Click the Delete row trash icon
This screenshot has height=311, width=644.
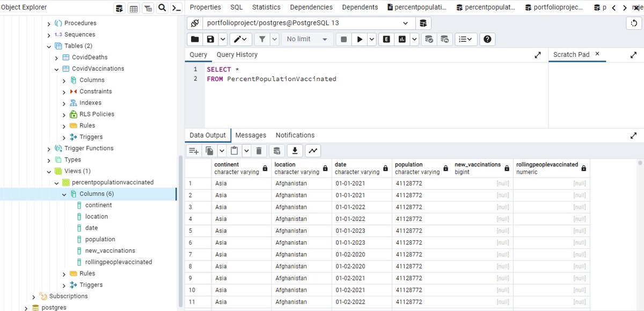259,151
